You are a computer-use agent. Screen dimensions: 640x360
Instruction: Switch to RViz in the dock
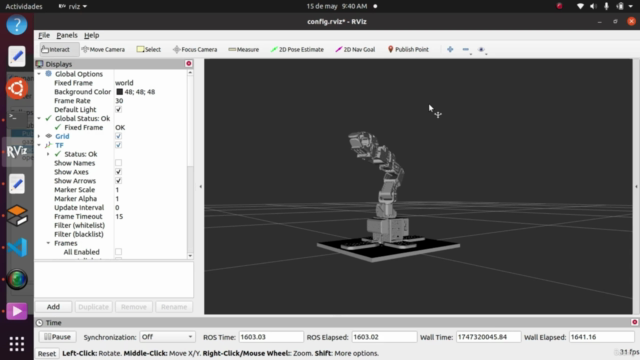(x=17, y=151)
